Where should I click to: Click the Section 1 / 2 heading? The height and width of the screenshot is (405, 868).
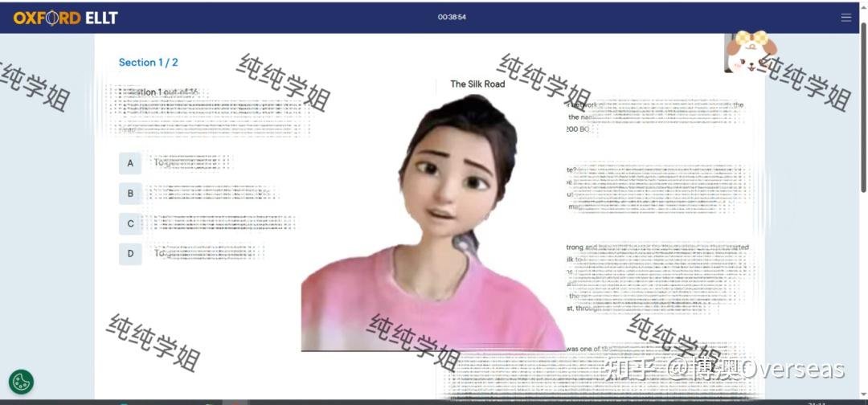(x=149, y=63)
